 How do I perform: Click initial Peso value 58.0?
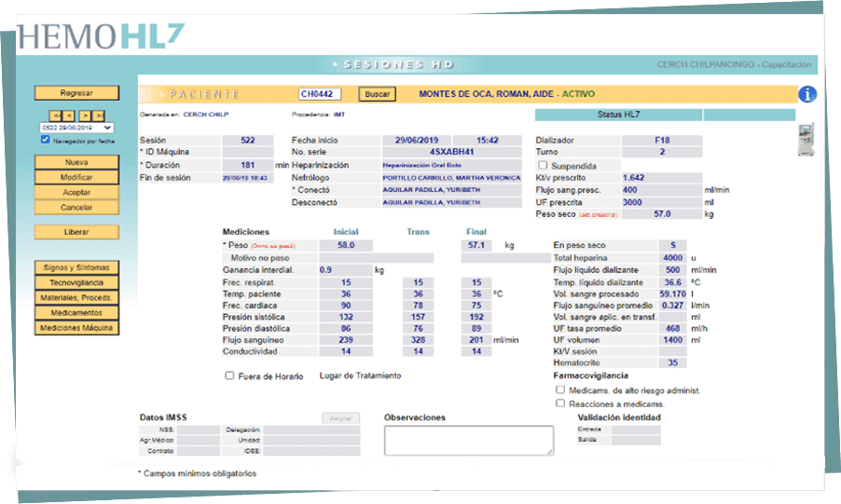point(346,245)
